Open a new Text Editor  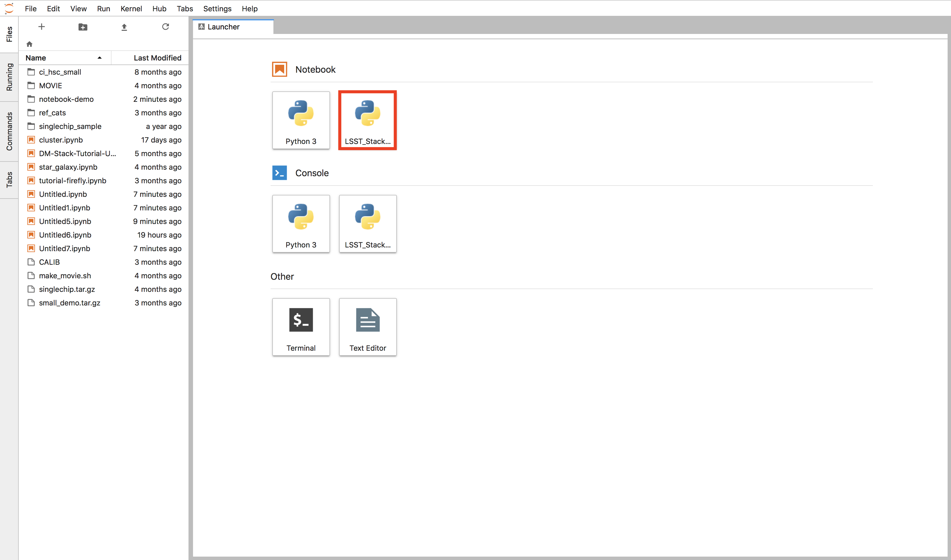pyautogui.click(x=368, y=327)
